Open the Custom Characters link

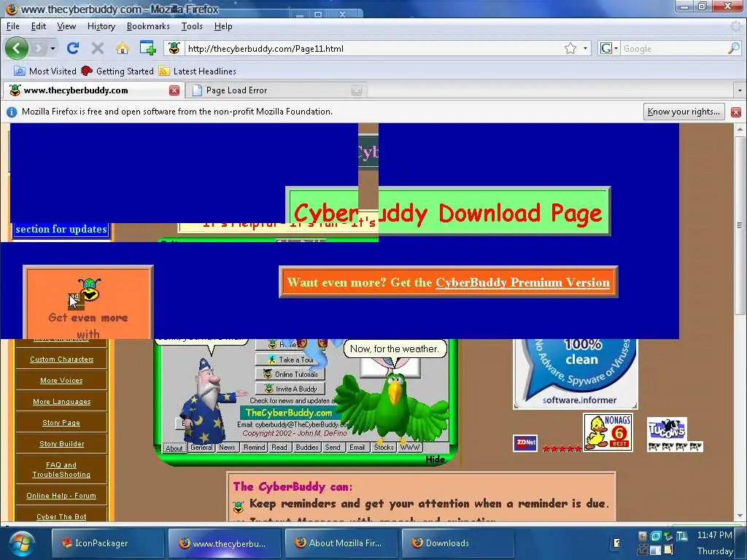tap(61, 359)
